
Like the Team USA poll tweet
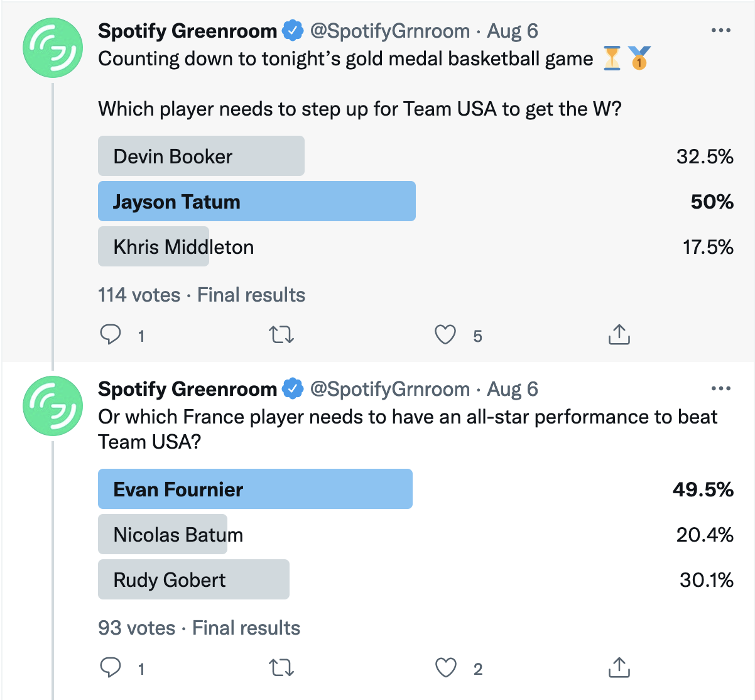tap(445, 335)
